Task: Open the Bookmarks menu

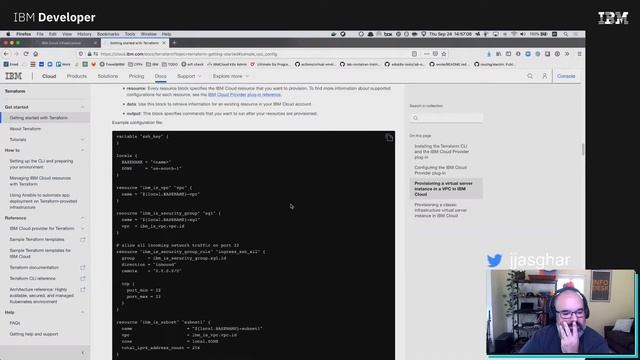Action: point(108,34)
